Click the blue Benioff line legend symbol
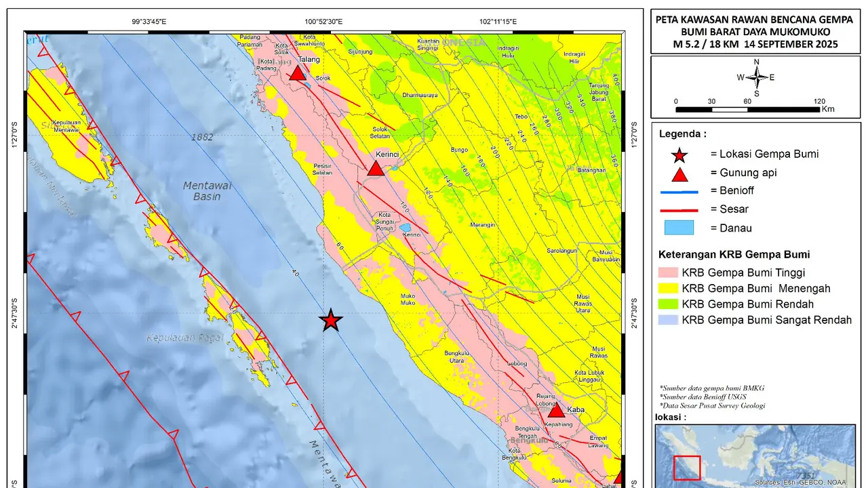The height and width of the screenshot is (488, 868). tap(679, 192)
